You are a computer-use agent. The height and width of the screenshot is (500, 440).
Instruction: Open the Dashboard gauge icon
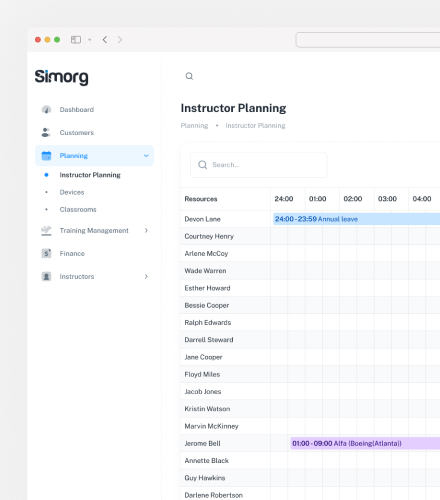pos(46,110)
